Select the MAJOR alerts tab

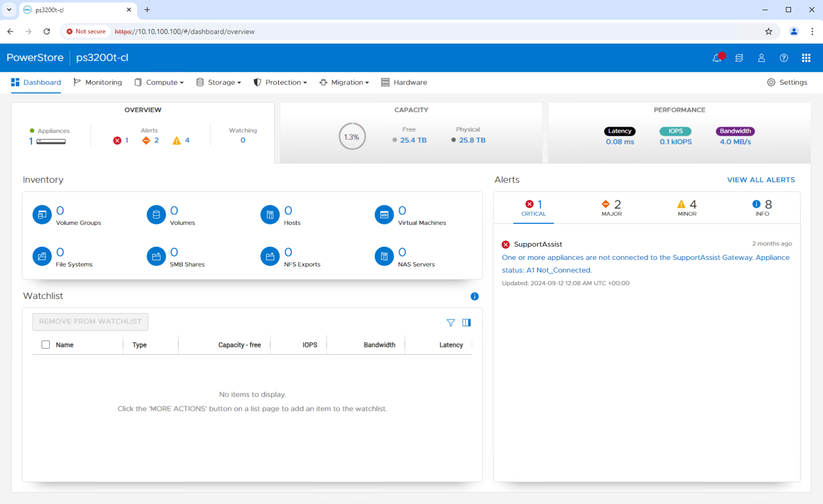click(x=611, y=208)
